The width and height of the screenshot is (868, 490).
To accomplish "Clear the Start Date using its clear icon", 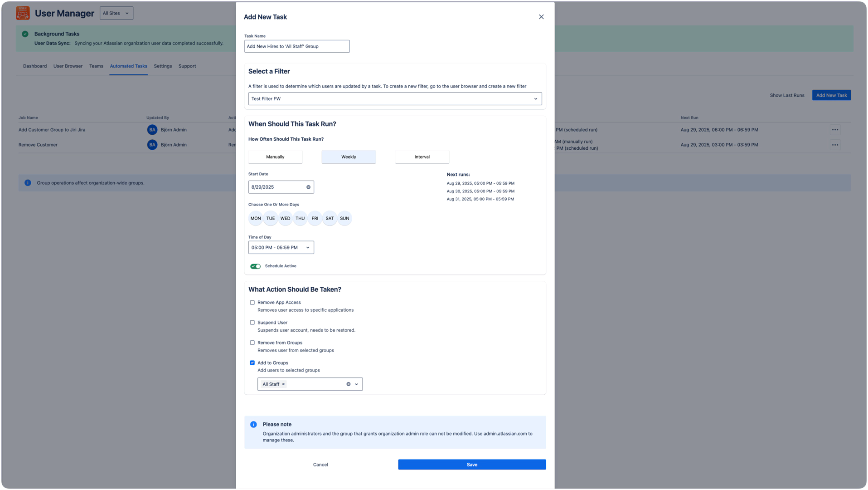I will [308, 186].
